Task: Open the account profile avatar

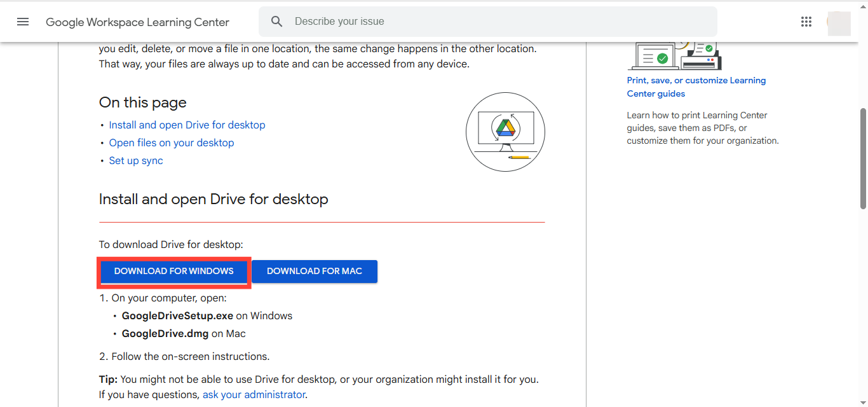Action: click(838, 22)
